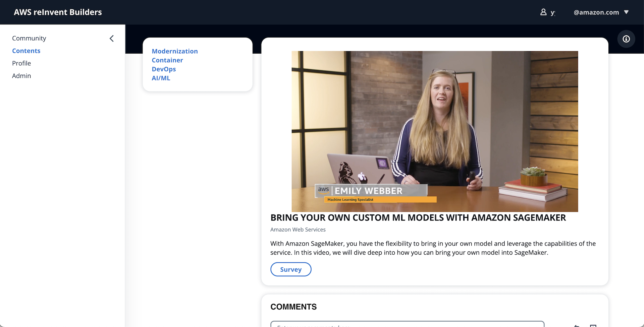Go to Profile in the sidebar
The width and height of the screenshot is (644, 327).
point(21,63)
